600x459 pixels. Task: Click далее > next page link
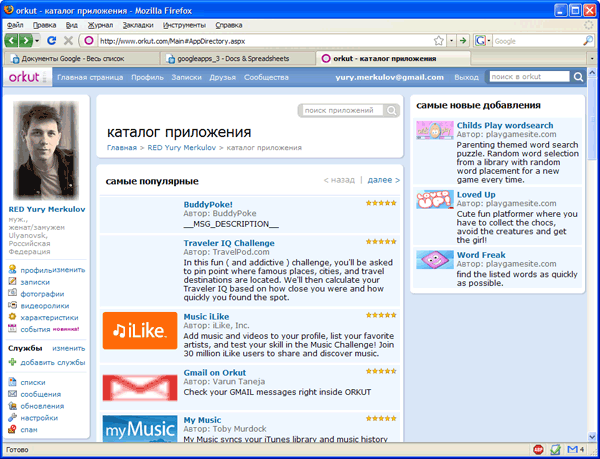tap(384, 180)
